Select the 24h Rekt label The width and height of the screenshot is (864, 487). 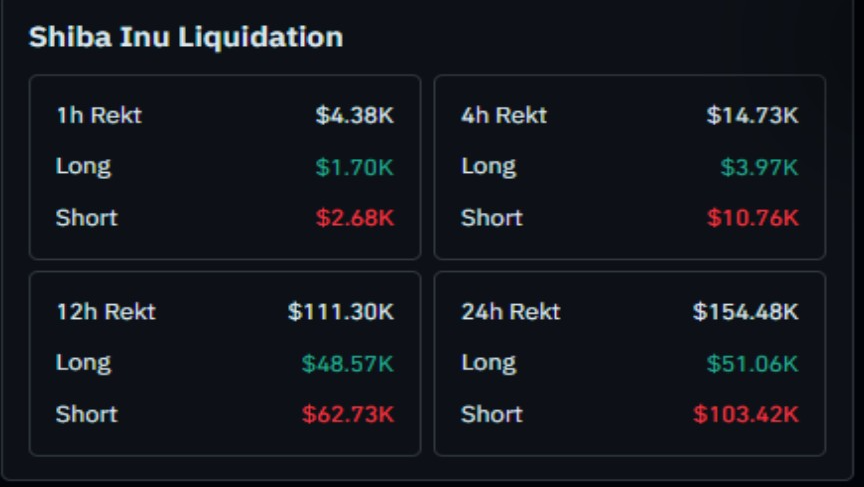click(x=511, y=312)
